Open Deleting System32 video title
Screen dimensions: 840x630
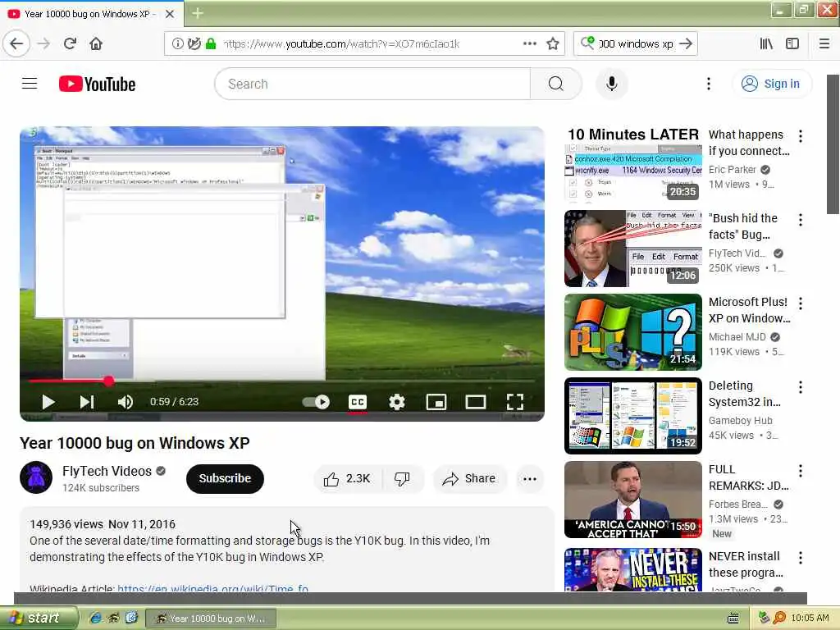745,394
